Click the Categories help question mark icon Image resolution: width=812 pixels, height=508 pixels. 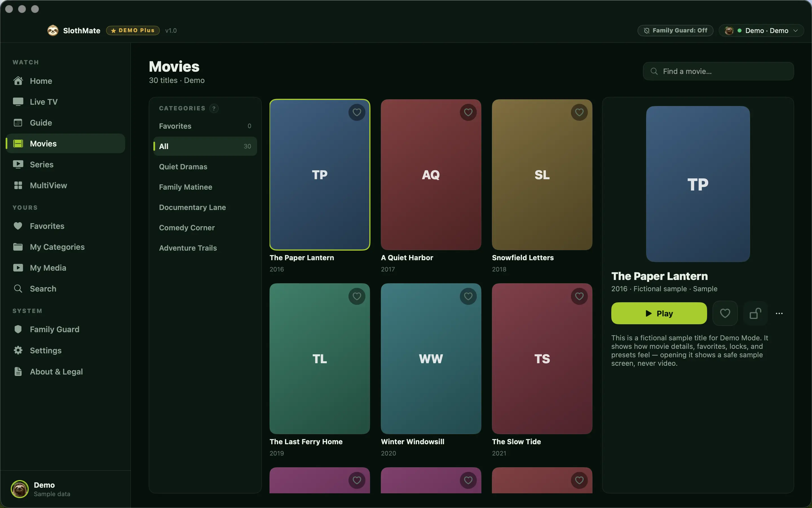[214, 108]
